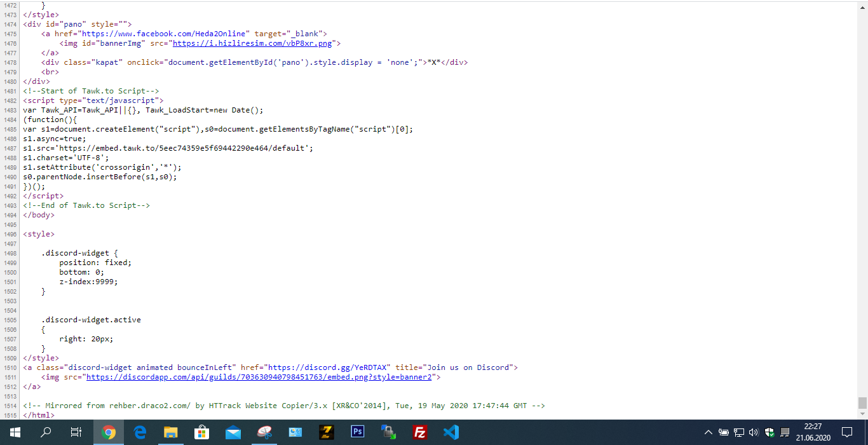Click the s1.async=true; line
868x445 pixels.
55,139
